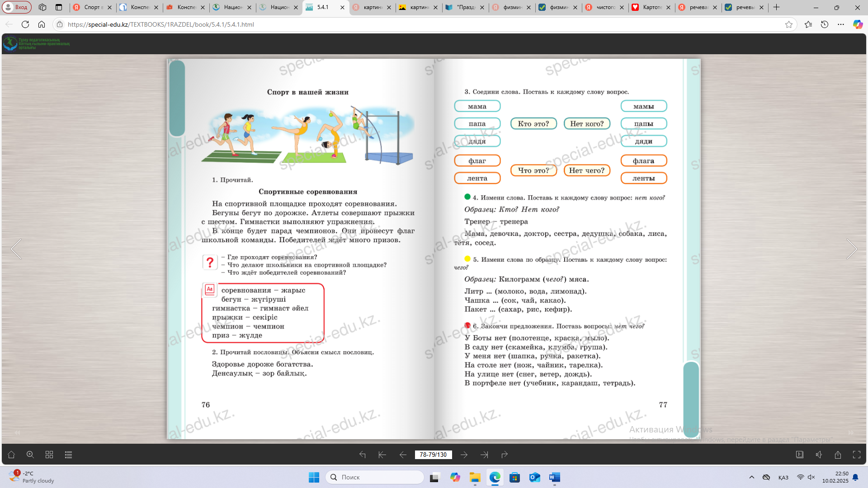
Task: Open the tab actions menu icon
Action: 59,7
